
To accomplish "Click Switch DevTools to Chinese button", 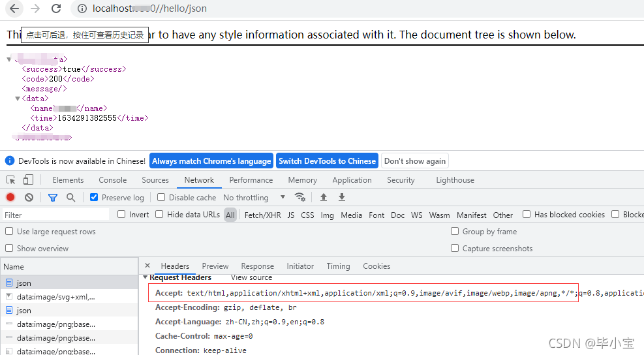I will (328, 161).
